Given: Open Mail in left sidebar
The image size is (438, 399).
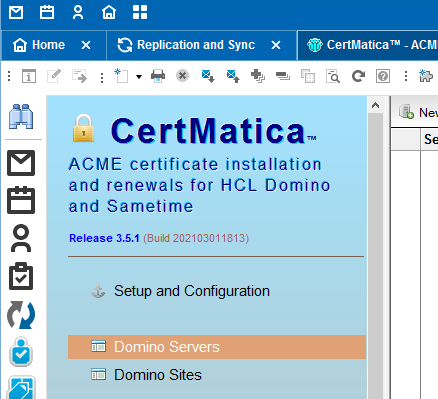Looking at the screenshot, I should (x=21, y=163).
